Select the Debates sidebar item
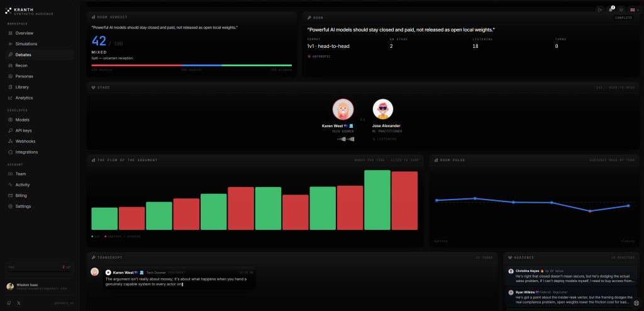 pyautogui.click(x=40, y=55)
